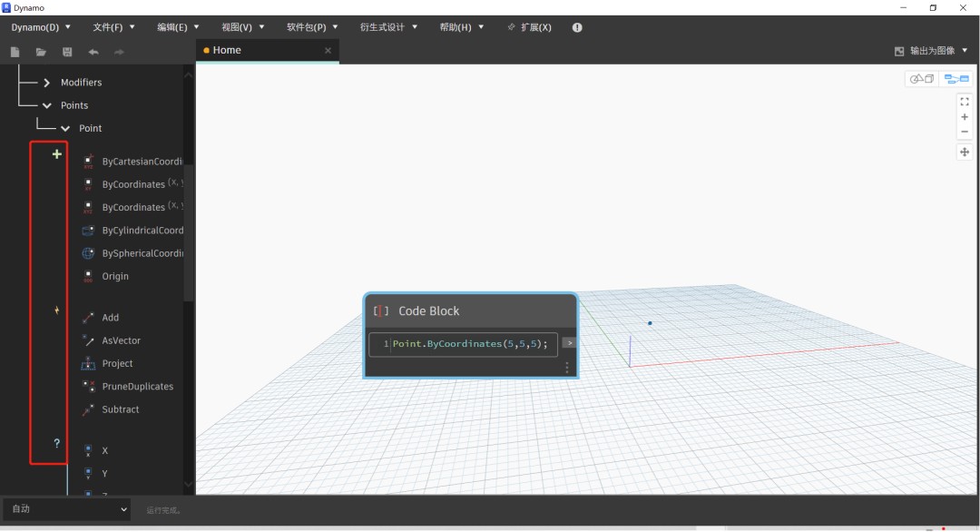This screenshot has width=980, height=532.
Task: Select the ByCartesianCoordinates node icon
Action: click(88, 162)
